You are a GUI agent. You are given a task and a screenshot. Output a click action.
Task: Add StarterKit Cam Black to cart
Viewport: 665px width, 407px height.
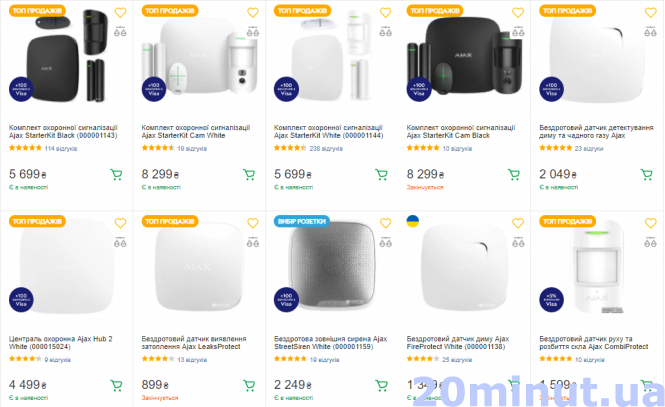click(x=514, y=174)
